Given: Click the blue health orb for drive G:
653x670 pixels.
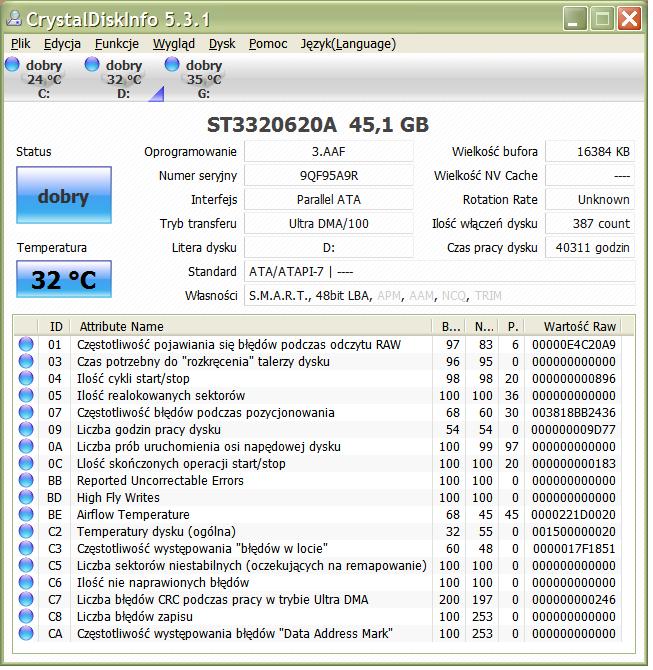Looking at the screenshot, I should [x=172, y=65].
